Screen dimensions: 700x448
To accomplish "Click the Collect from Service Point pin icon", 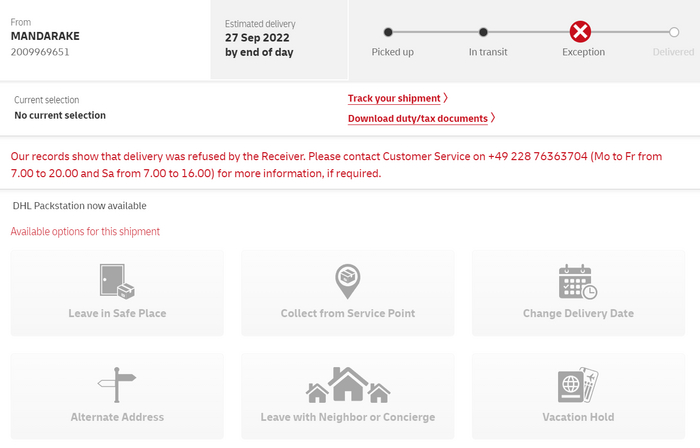I will (x=347, y=281).
